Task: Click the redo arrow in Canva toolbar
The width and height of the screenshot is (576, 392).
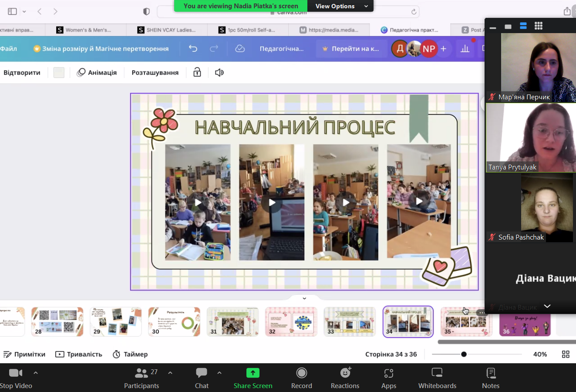Action: (x=214, y=48)
